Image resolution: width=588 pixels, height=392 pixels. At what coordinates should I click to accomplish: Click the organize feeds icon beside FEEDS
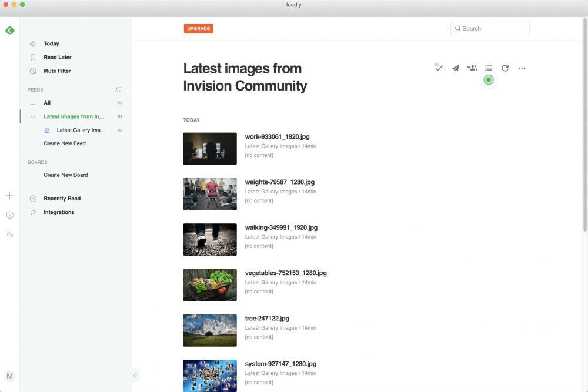118,90
